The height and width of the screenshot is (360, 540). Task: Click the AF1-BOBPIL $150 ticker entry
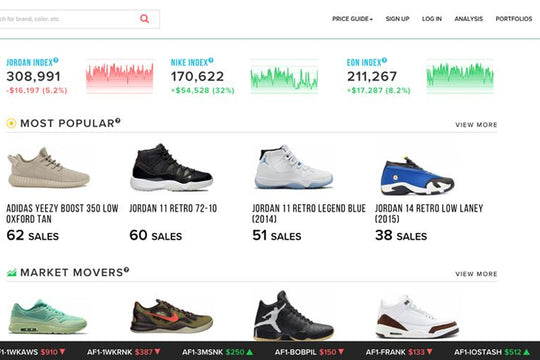[309, 352]
